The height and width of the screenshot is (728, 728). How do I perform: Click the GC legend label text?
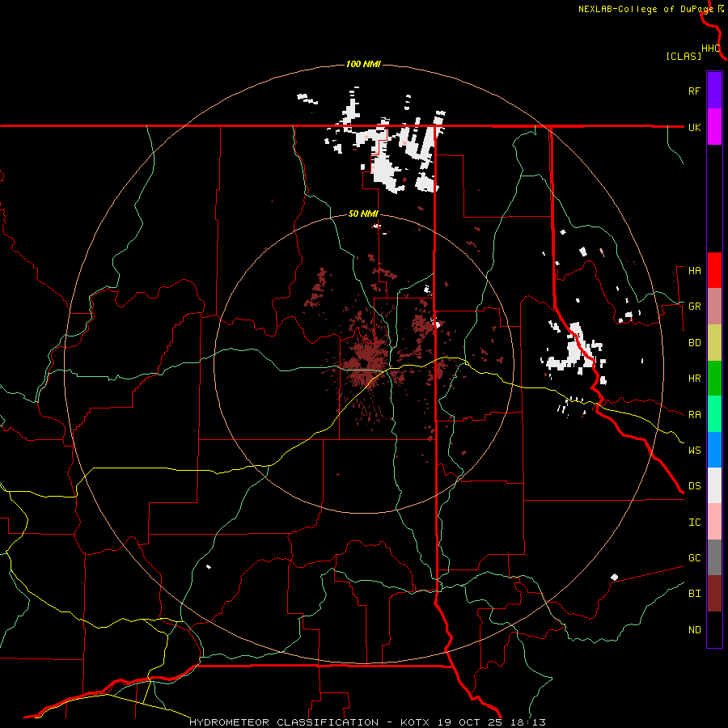pyautogui.click(x=694, y=557)
